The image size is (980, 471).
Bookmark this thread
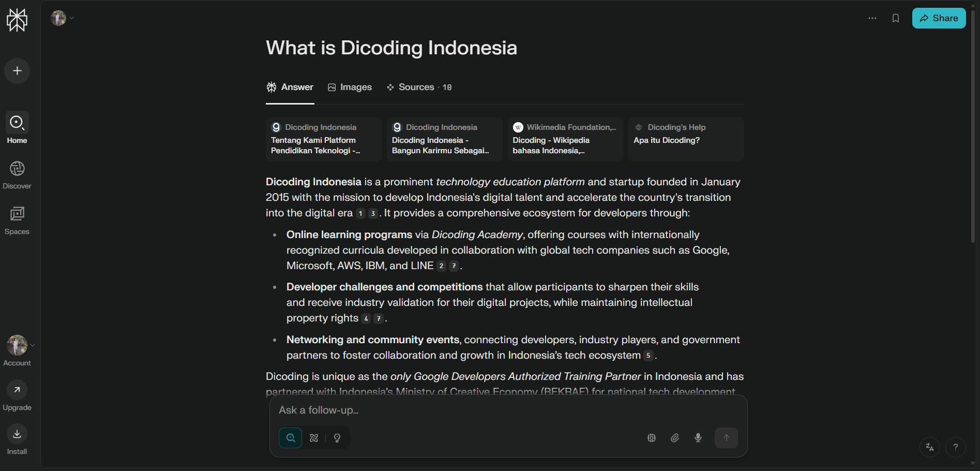(896, 18)
